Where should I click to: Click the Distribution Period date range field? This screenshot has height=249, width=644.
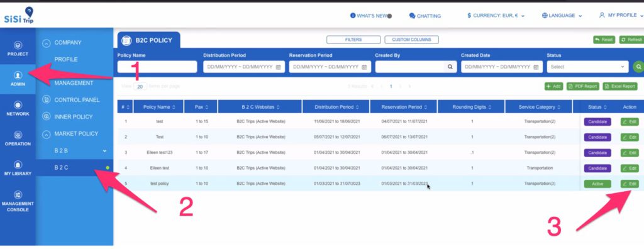coord(244,67)
